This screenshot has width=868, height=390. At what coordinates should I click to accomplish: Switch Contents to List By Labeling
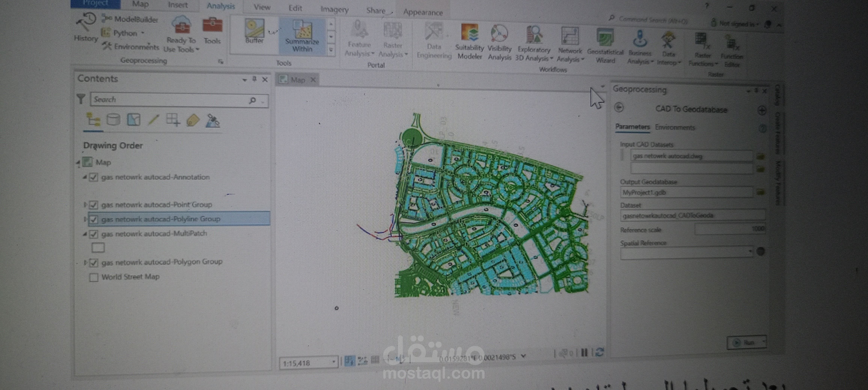click(x=193, y=120)
